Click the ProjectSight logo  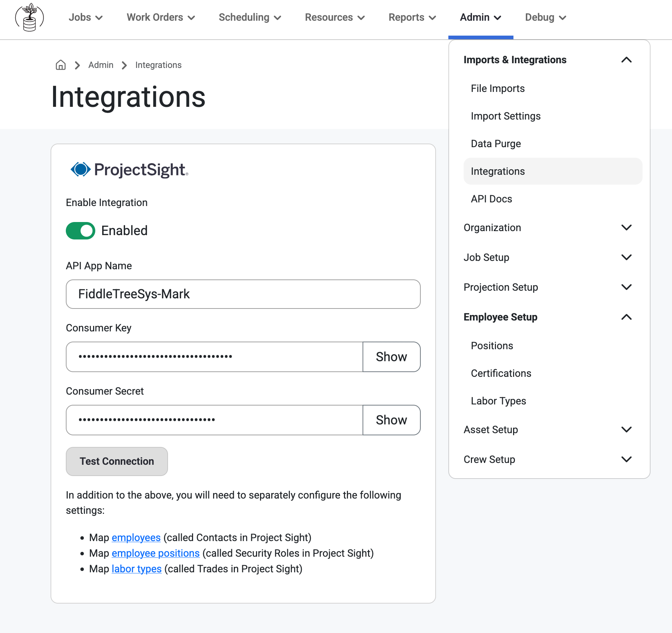click(x=129, y=170)
